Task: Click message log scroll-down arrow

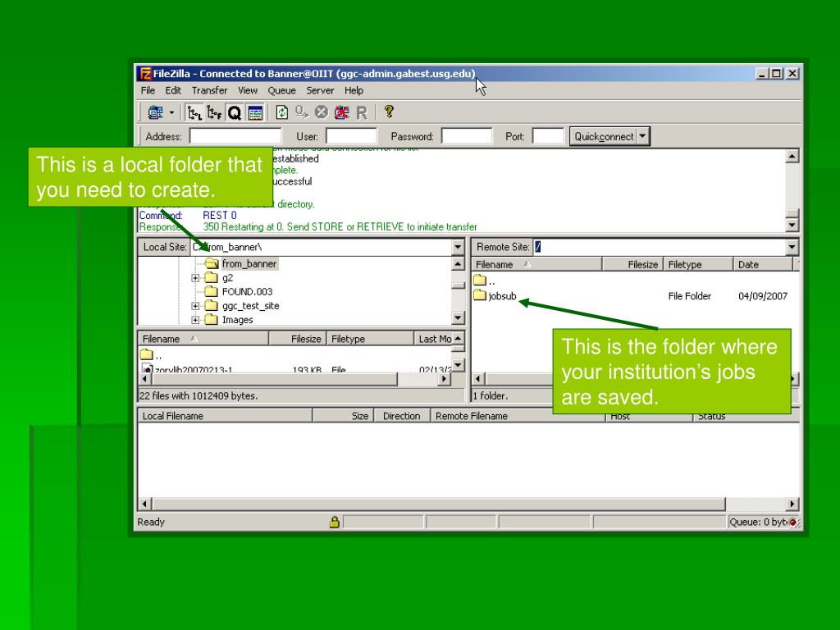Action: (x=792, y=225)
